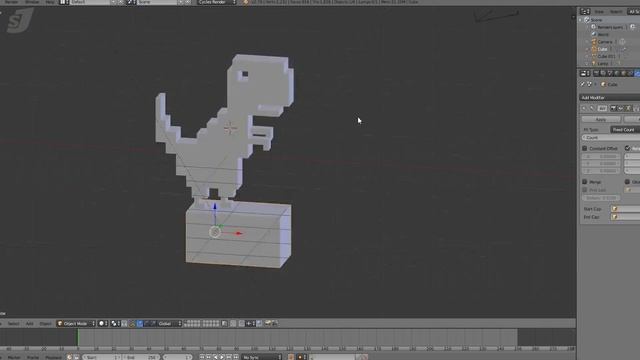Click the OpenGL render image icon
Screen dimensions: 640x360
point(268,324)
